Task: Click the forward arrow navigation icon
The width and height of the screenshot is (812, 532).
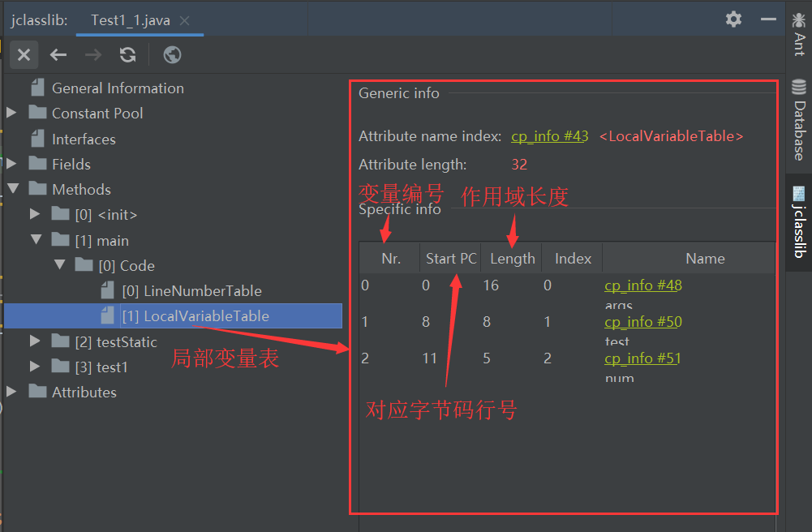Action: [93, 55]
